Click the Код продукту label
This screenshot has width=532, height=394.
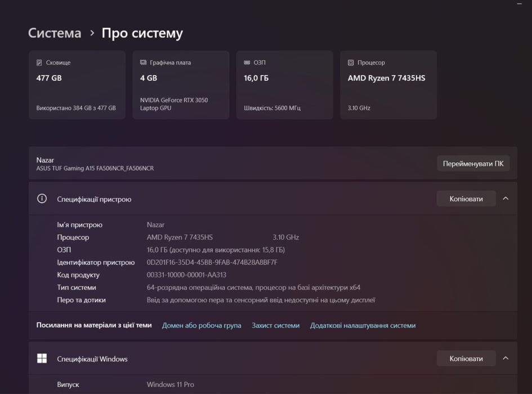point(78,275)
